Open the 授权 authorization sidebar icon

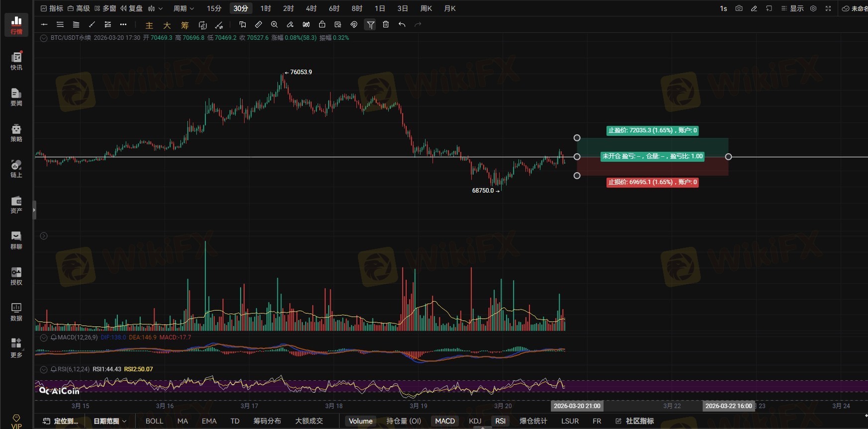point(16,276)
